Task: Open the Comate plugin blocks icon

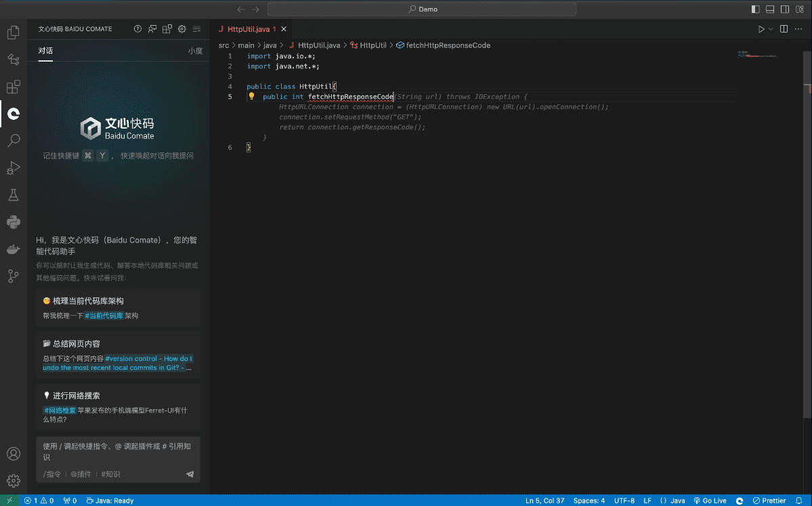Action: pos(167,29)
